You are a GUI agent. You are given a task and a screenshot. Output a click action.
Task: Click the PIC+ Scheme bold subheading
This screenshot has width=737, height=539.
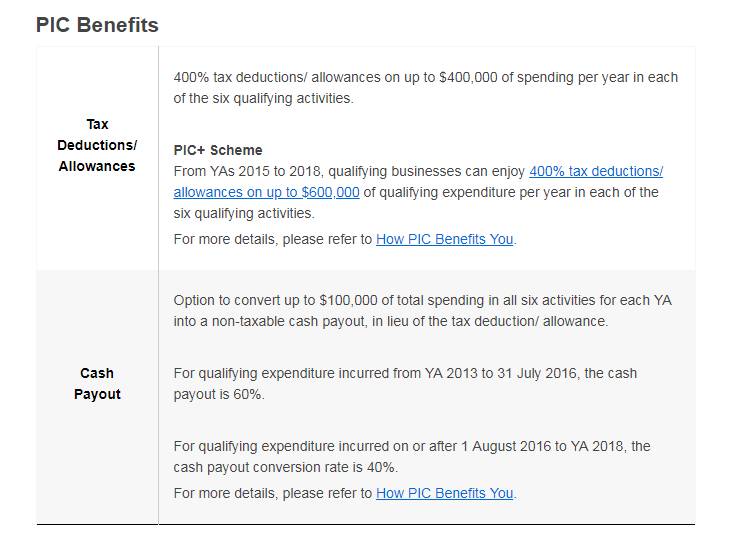click(218, 150)
